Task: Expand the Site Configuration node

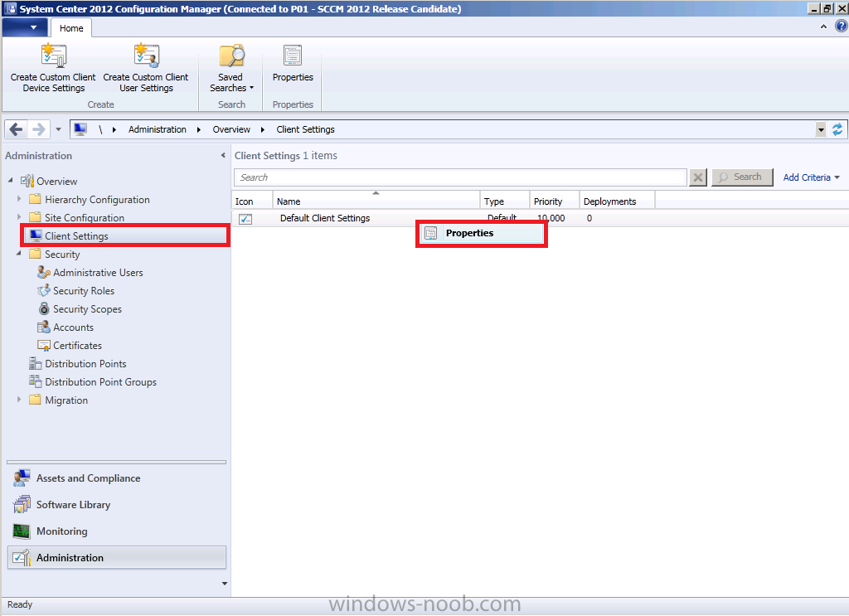Action: pyautogui.click(x=19, y=217)
